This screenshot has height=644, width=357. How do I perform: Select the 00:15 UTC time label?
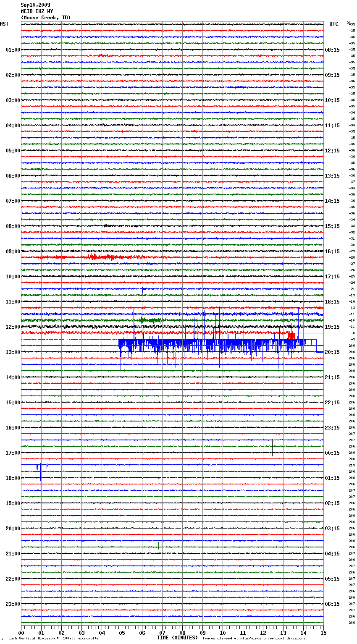[x=332, y=453]
